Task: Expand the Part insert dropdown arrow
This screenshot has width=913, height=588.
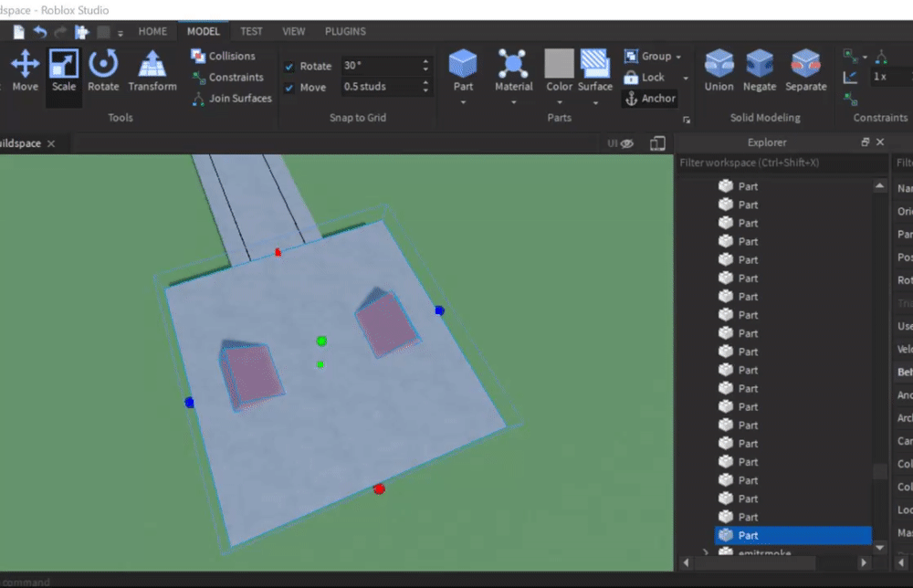Action: tap(463, 102)
